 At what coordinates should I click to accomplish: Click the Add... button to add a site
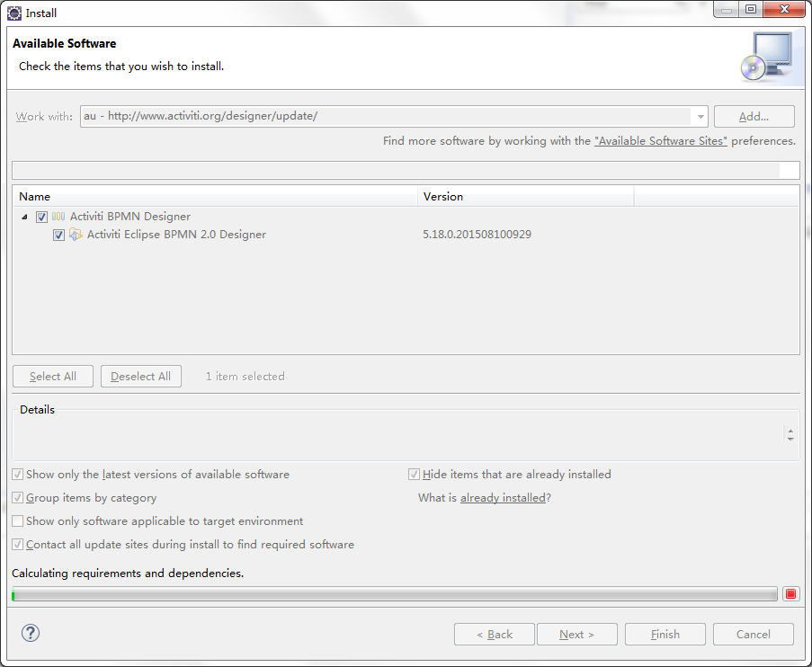754,117
